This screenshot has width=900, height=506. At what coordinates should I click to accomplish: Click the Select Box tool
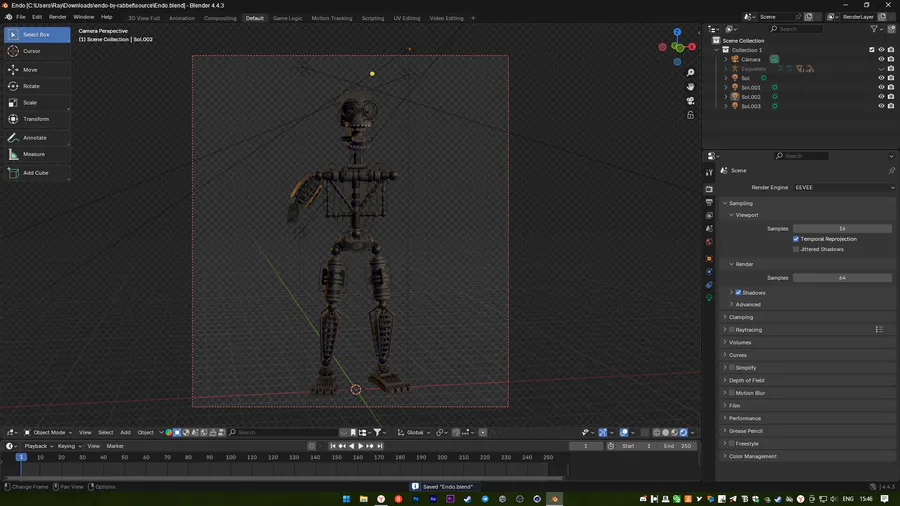pyautogui.click(x=37, y=34)
